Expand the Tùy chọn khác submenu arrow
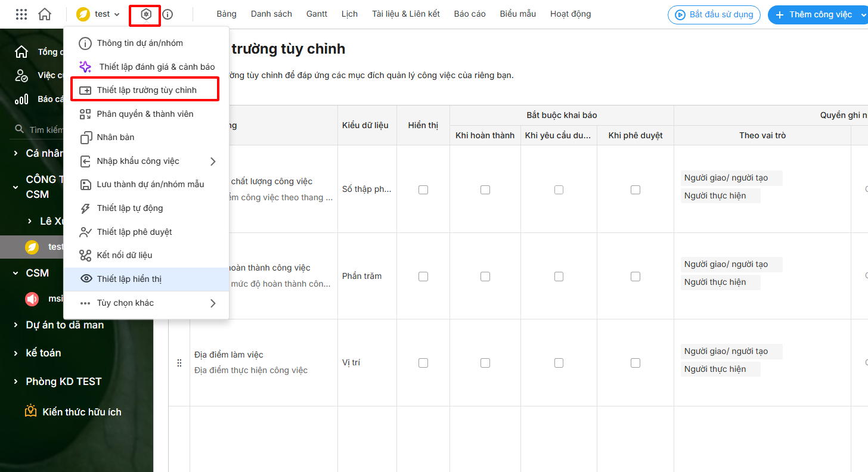Screen dimensions: 868x472 [213, 303]
